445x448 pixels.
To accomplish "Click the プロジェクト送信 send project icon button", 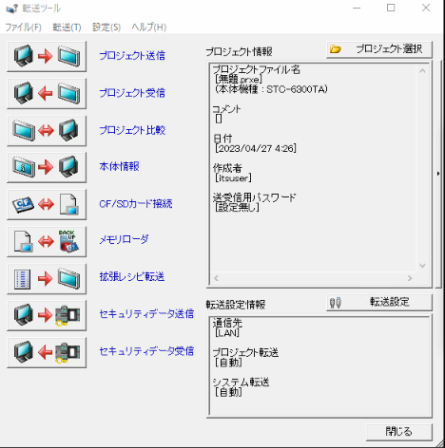I will pos(47,56).
